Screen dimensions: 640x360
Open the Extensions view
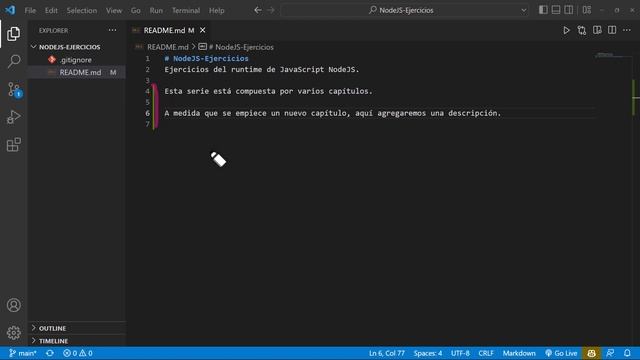pos(13,144)
